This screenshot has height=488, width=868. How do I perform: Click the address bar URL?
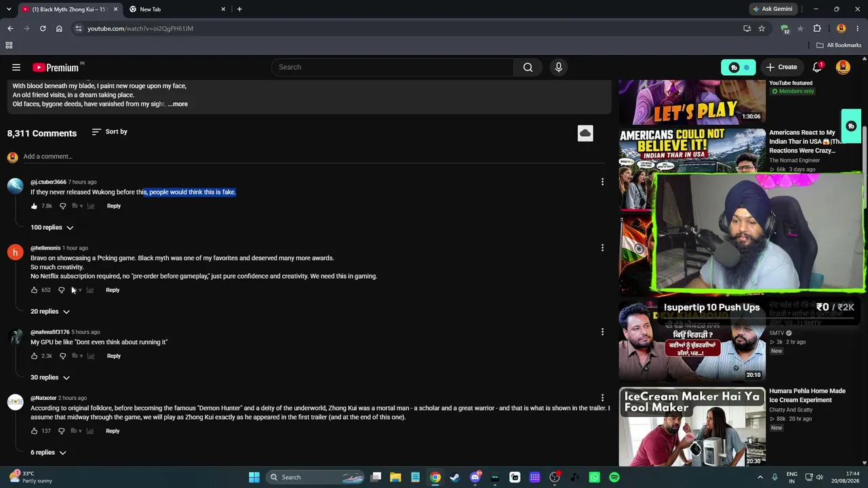click(x=140, y=28)
